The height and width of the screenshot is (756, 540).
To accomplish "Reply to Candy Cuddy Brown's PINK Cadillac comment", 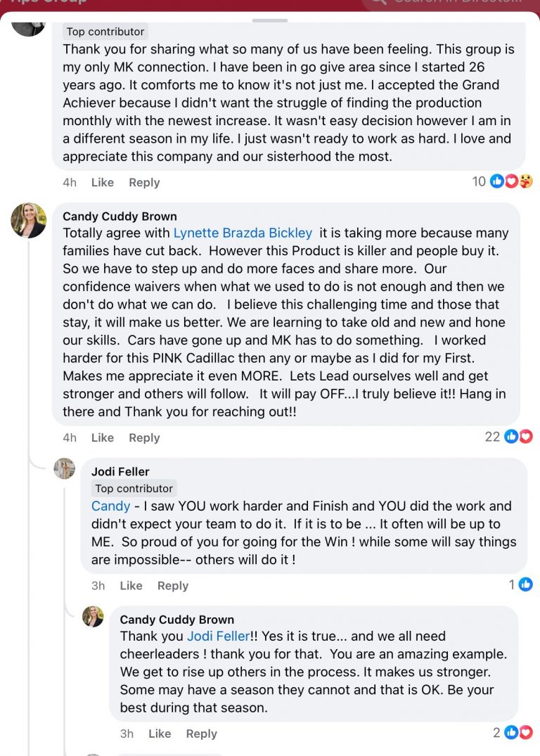I will 144,437.
